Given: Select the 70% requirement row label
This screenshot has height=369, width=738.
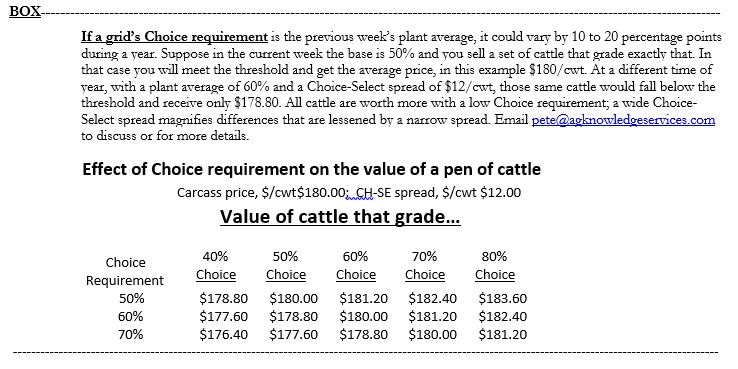Looking at the screenshot, I should click(x=131, y=335).
